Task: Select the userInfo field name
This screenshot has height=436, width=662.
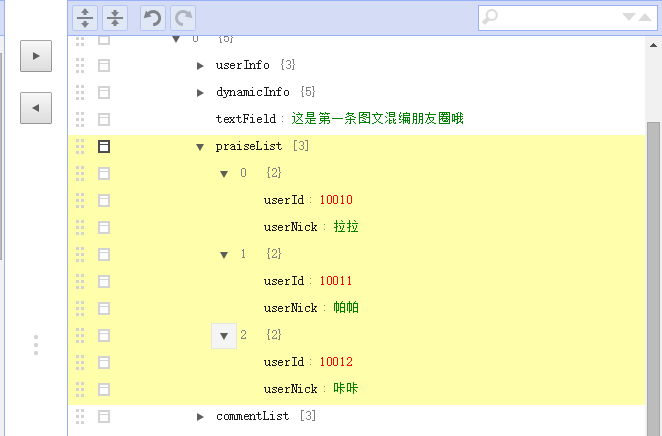Action: 243,65
